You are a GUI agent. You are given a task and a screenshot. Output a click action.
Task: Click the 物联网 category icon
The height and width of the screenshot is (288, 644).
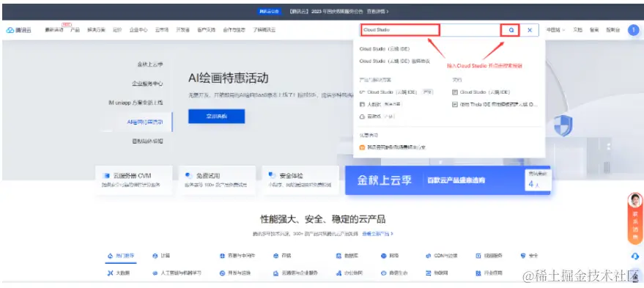pyautogui.click(x=429, y=273)
